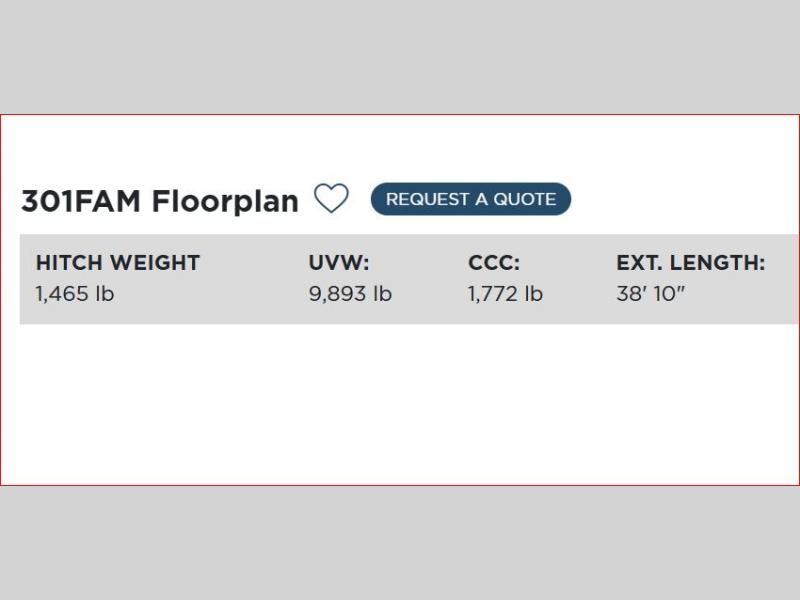
Task: Click the blank white space above the heading
Action: 400,145
